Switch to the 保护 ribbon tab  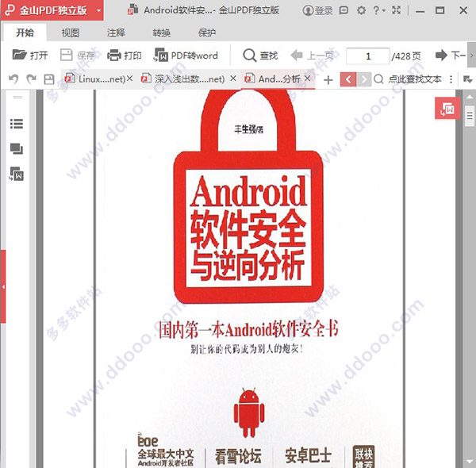[x=207, y=33]
